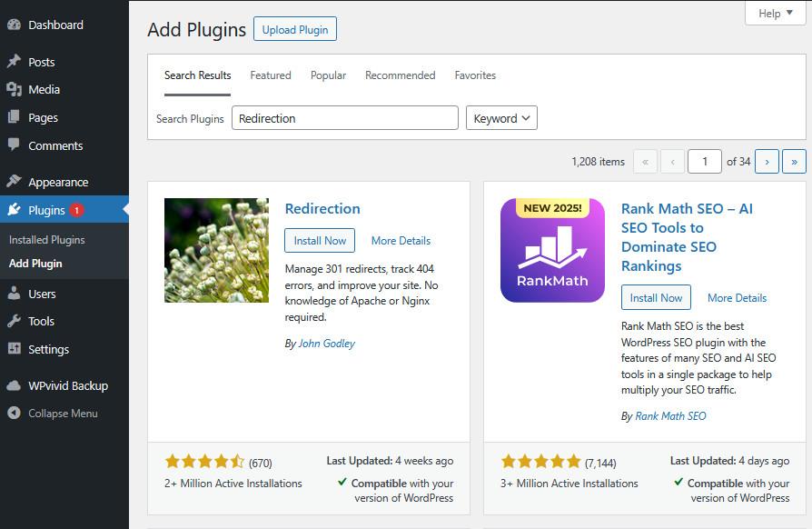Click the Search Plugins text field
Screen dimensions: 812x529
(x=345, y=118)
